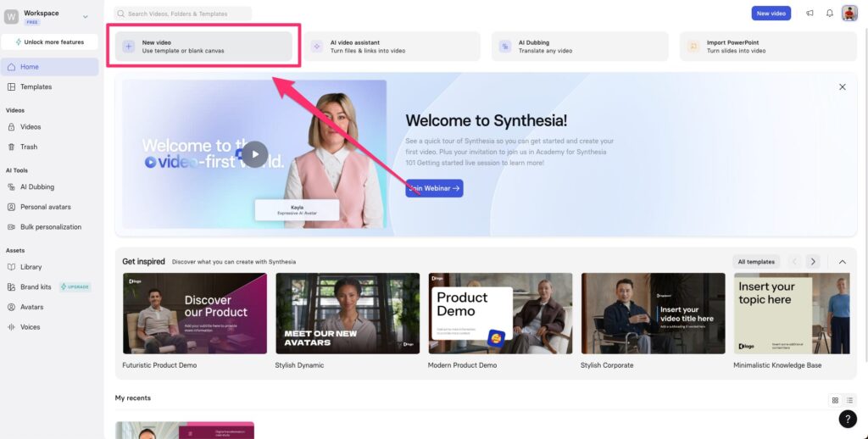Open Templates in sidebar
Screen dimensions: 868x439
(50, 87)
